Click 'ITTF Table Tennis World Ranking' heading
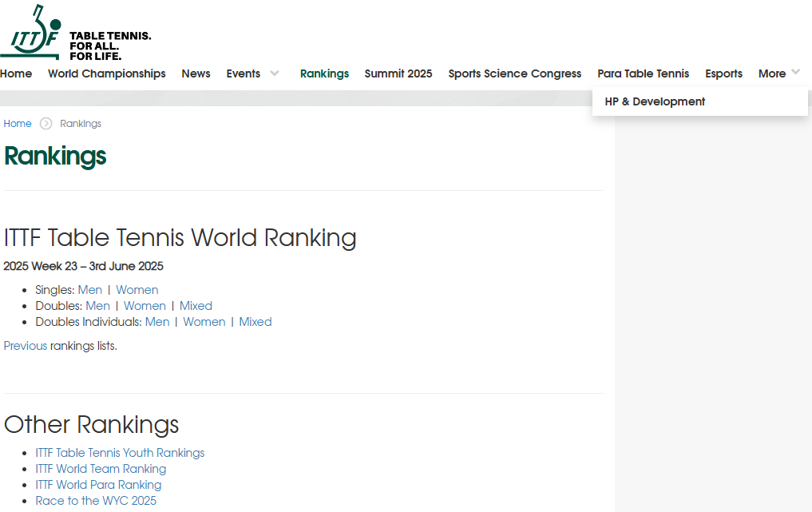This screenshot has width=812, height=512. (180, 238)
